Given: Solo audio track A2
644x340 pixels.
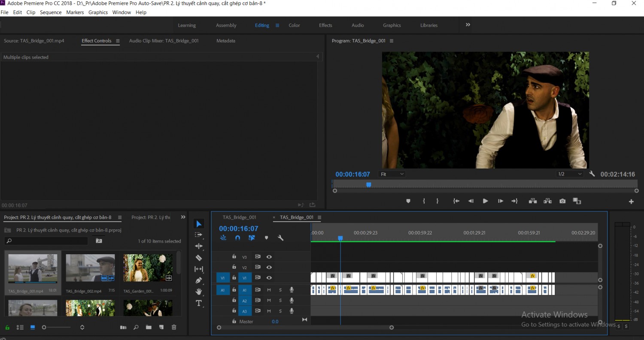Looking at the screenshot, I should click(280, 301).
